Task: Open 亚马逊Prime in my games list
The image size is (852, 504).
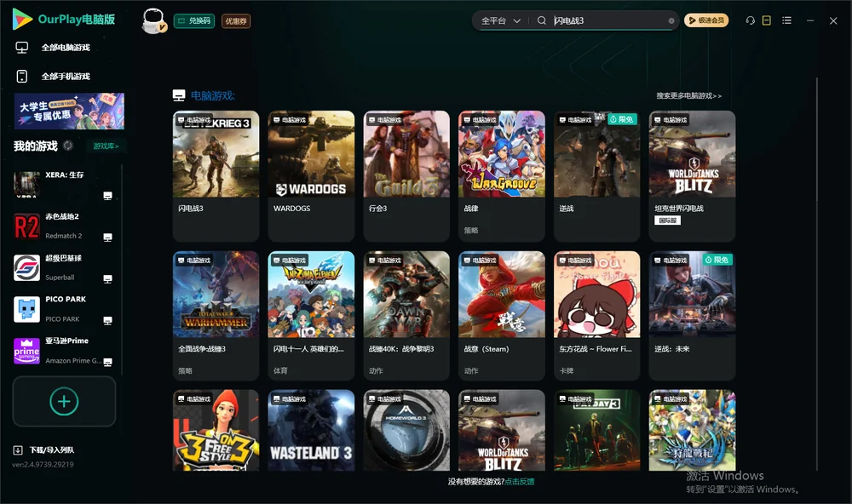Action: click(64, 351)
